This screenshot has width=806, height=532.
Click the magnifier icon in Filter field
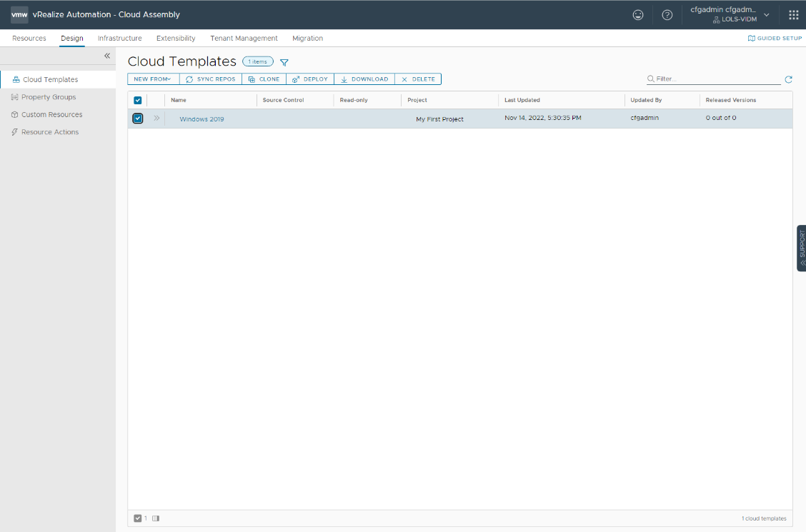pyautogui.click(x=651, y=79)
